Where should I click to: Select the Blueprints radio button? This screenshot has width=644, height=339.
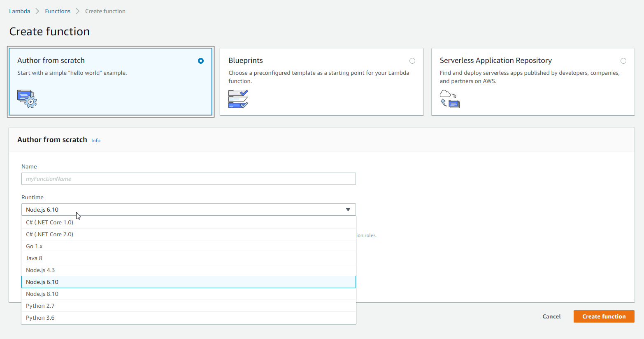[412, 61]
